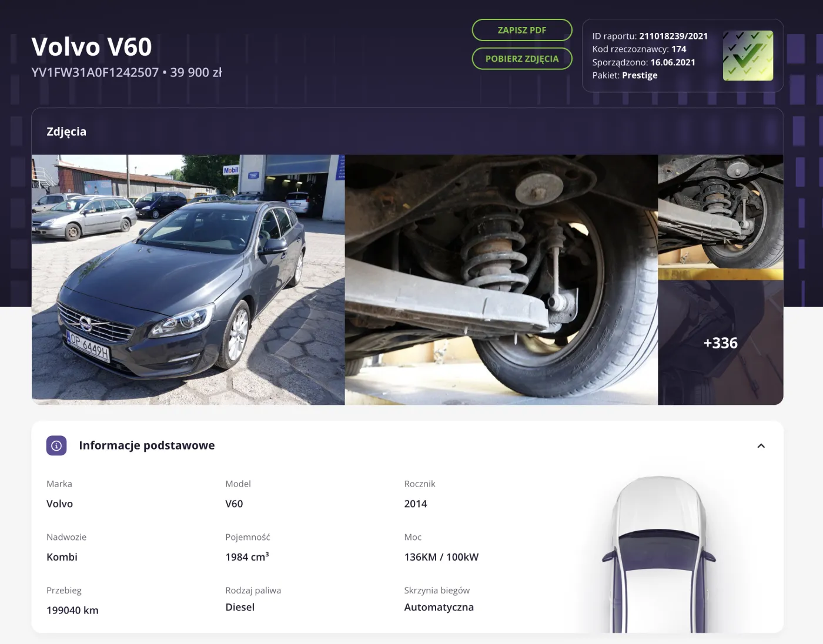
Task: Click the Model value V60
Action: click(x=234, y=504)
